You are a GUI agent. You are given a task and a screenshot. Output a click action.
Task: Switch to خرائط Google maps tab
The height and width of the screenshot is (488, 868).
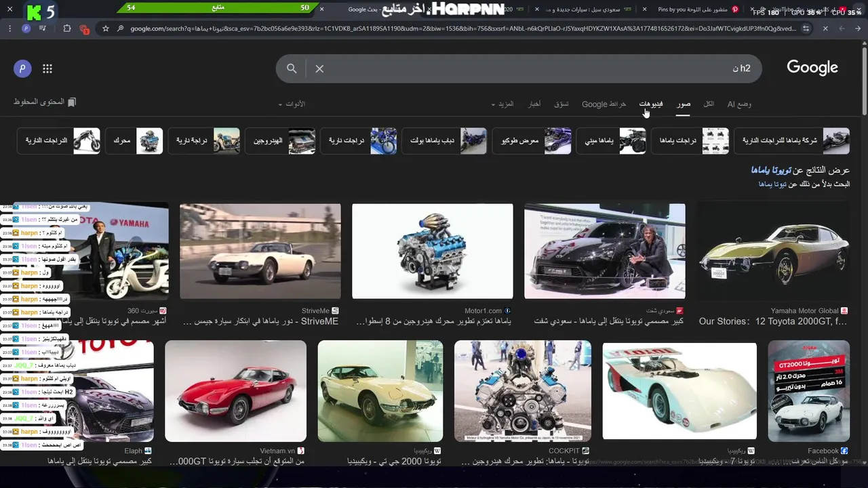coord(604,104)
